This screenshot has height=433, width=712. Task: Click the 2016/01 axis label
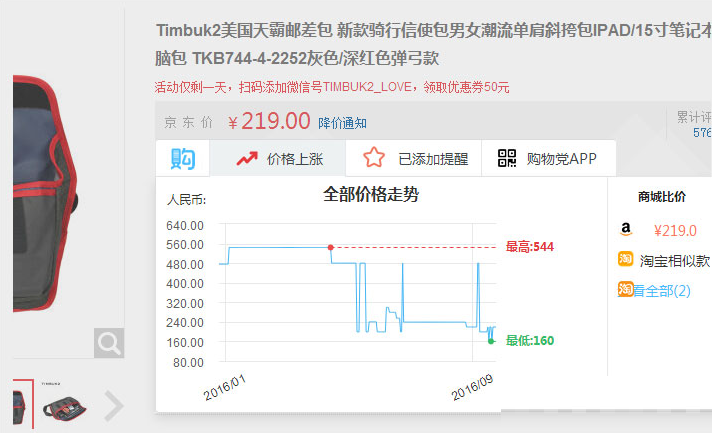pyautogui.click(x=224, y=388)
